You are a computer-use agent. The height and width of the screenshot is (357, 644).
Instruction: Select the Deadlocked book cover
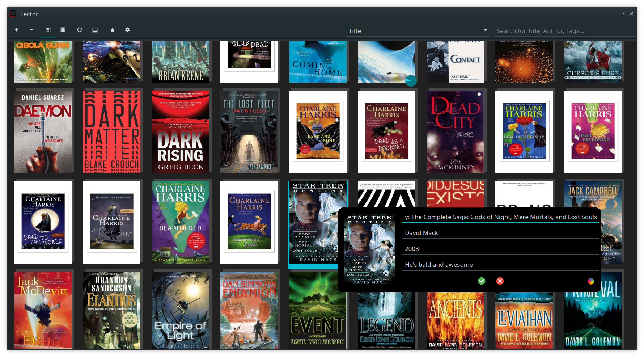pos(180,222)
